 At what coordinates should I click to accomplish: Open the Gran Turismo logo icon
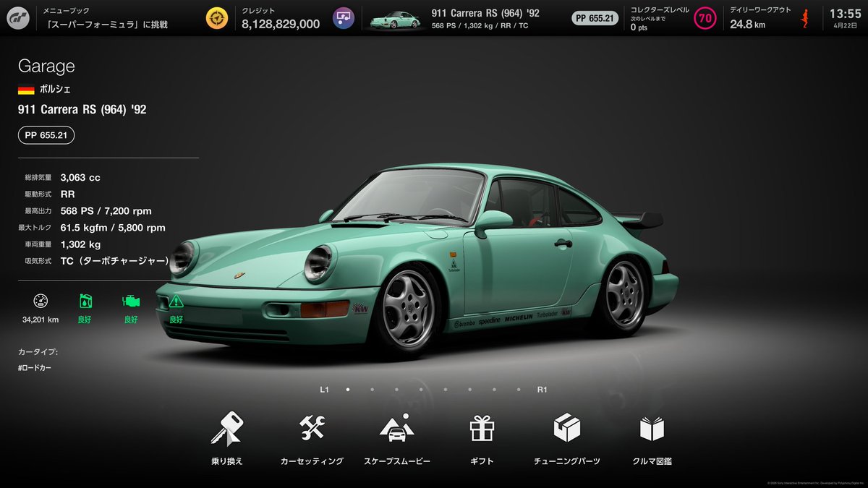pos(20,18)
